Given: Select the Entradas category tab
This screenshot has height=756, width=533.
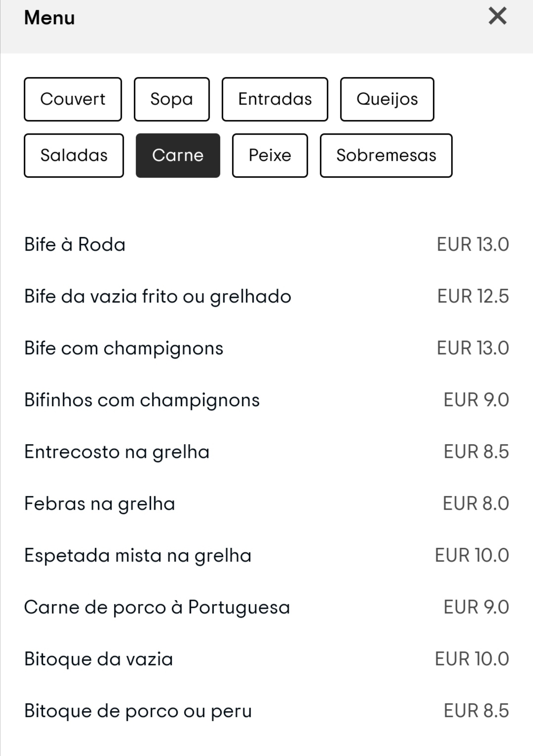Looking at the screenshot, I should [x=274, y=99].
